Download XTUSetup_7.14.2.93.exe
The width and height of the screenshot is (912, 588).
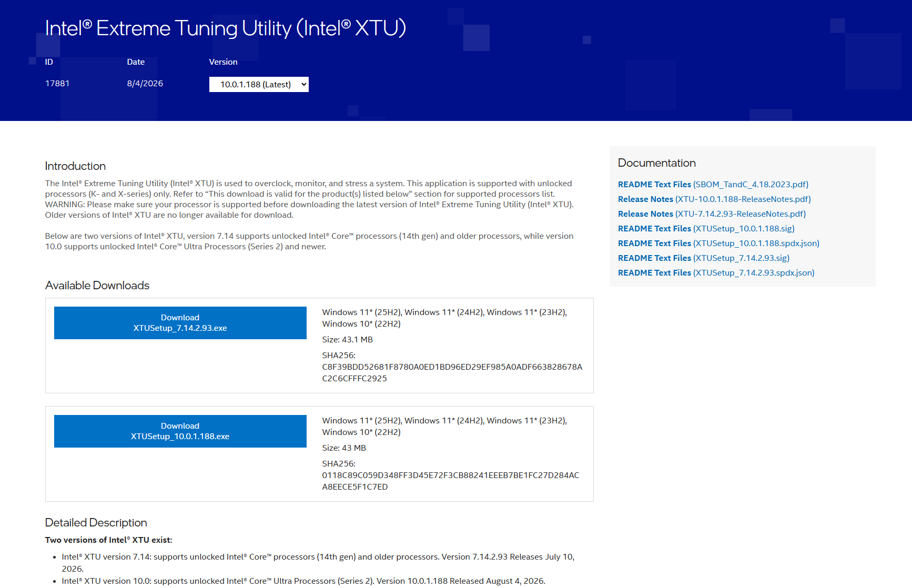180,323
